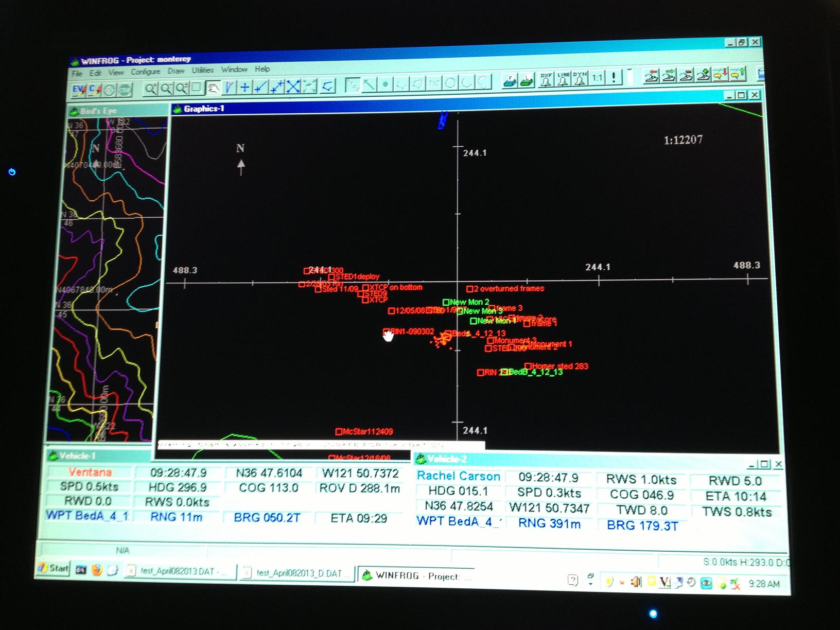Click the Ventana vehicle name field
Image resolution: width=840 pixels, height=630 pixels.
pos(90,472)
